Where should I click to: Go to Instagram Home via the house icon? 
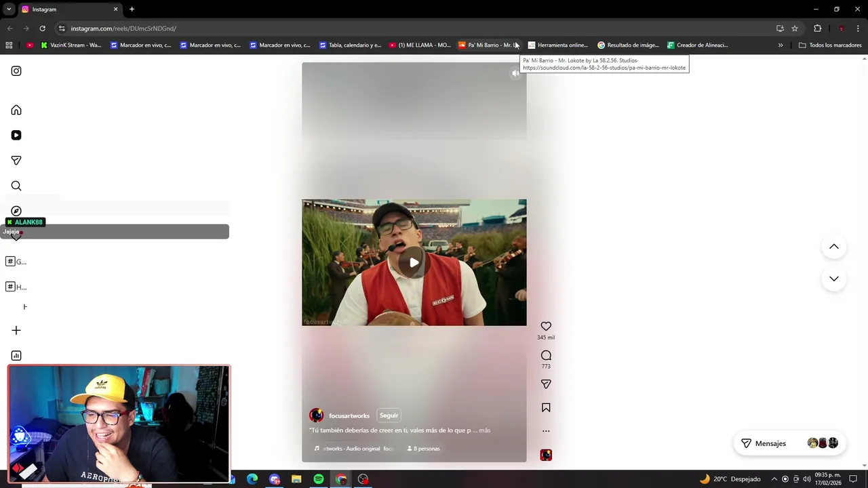(x=16, y=110)
